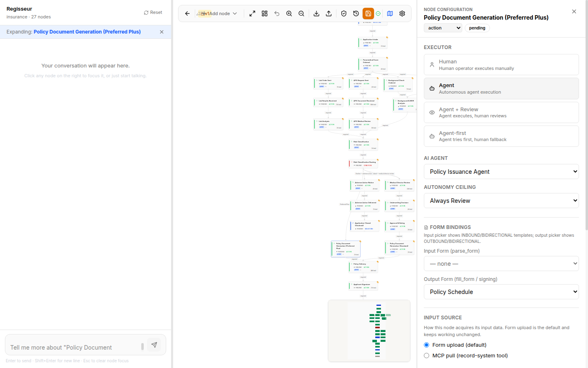
Task: Select Human executor option
Action: [501, 65]
